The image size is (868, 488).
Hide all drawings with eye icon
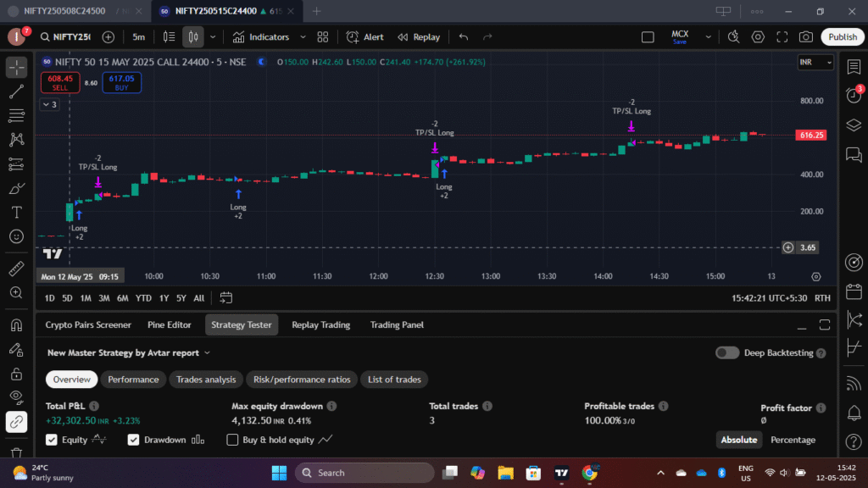tap(17, 398)
